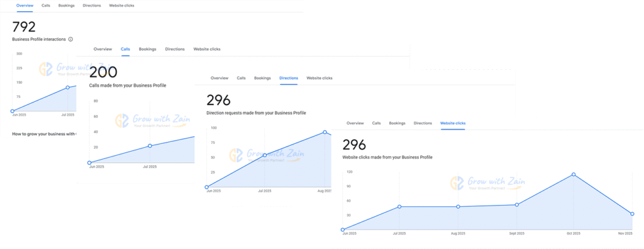Switch to Website clicks tab in Calls panel
Screen dimensions: 644x249
(x=207, y=49)
